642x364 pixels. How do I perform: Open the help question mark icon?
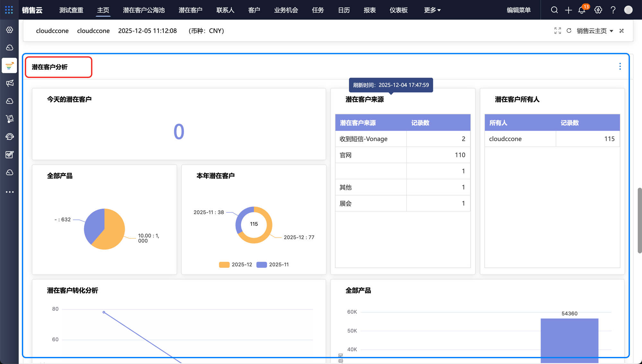613,10
